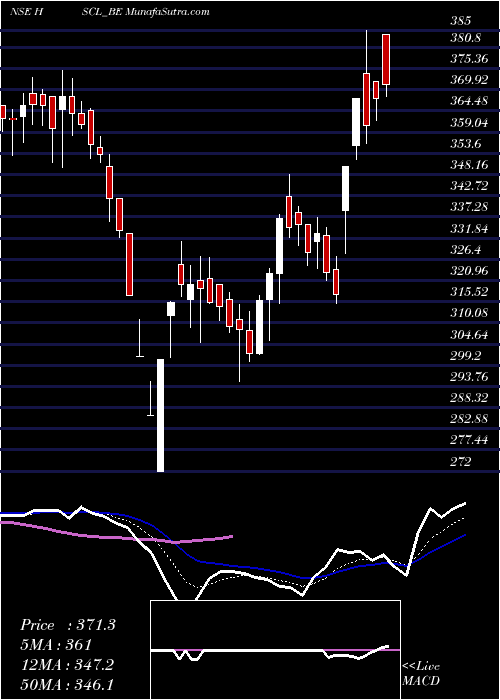Click the tall white candlestick reaching down to 272
The image size is (500, 700).
point(160,415)
